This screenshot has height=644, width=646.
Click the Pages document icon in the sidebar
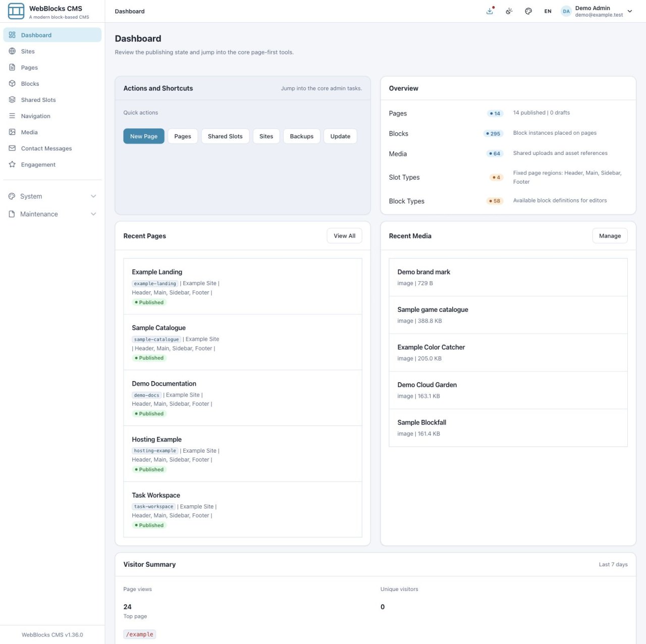click(x=12, y=67)
